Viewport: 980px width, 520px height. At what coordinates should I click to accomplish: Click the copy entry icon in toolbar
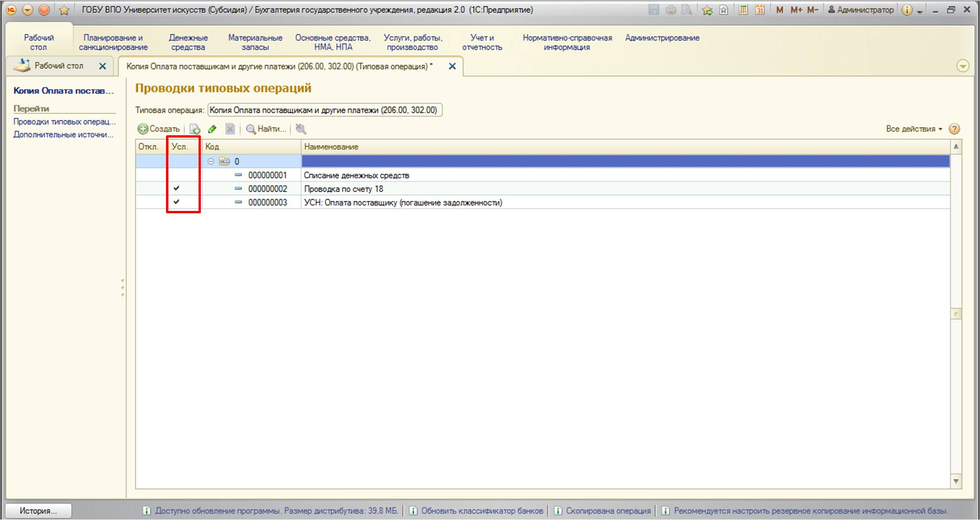click(195, 129)
